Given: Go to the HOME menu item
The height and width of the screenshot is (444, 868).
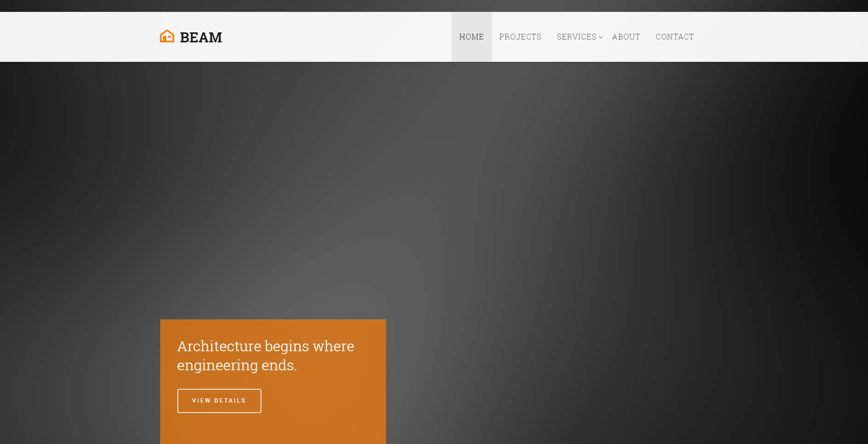Looking at the screenshot, I should pyautogui.click(x=471, y=37).
